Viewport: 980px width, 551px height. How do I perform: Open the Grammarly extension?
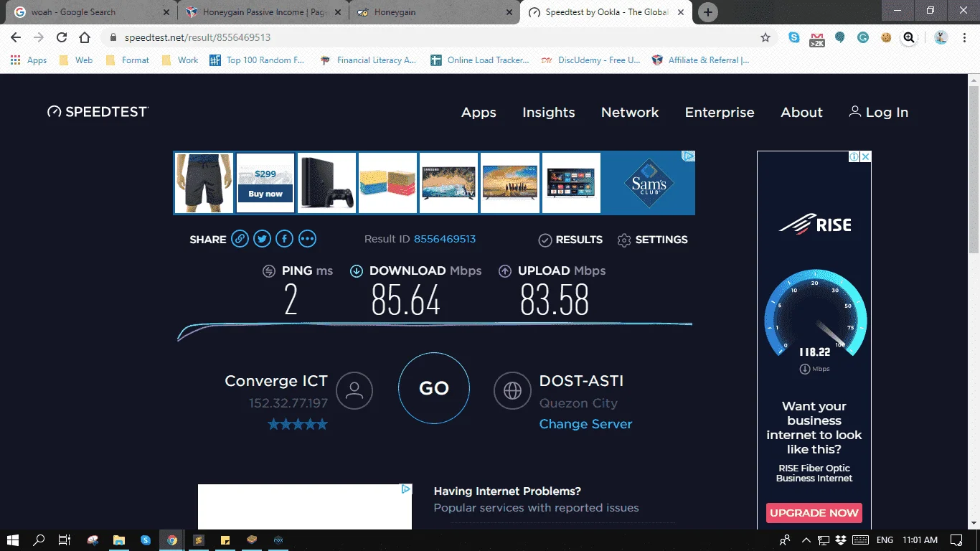[x=863, y=37]
